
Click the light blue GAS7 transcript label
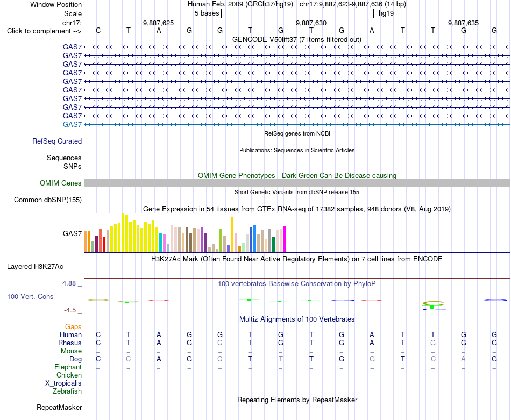click(x=73, y=124)
